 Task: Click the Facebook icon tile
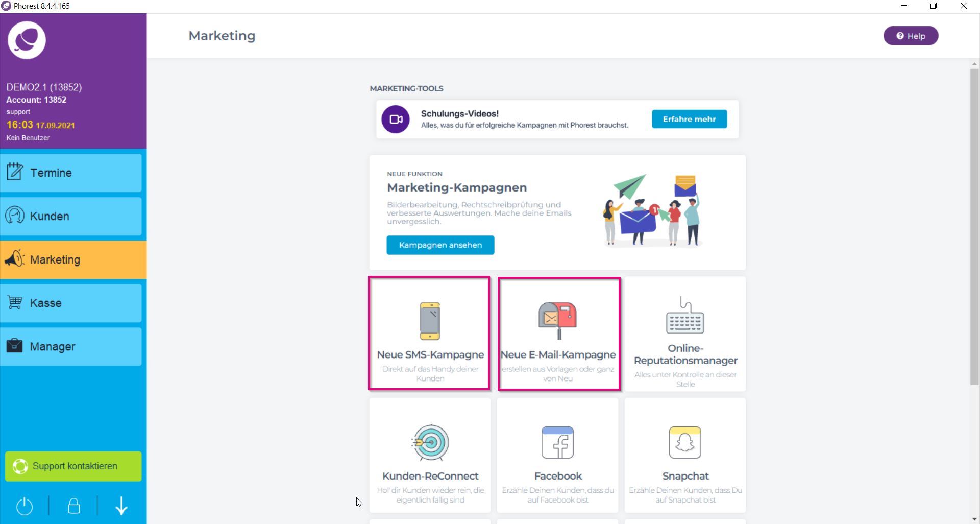557,442
